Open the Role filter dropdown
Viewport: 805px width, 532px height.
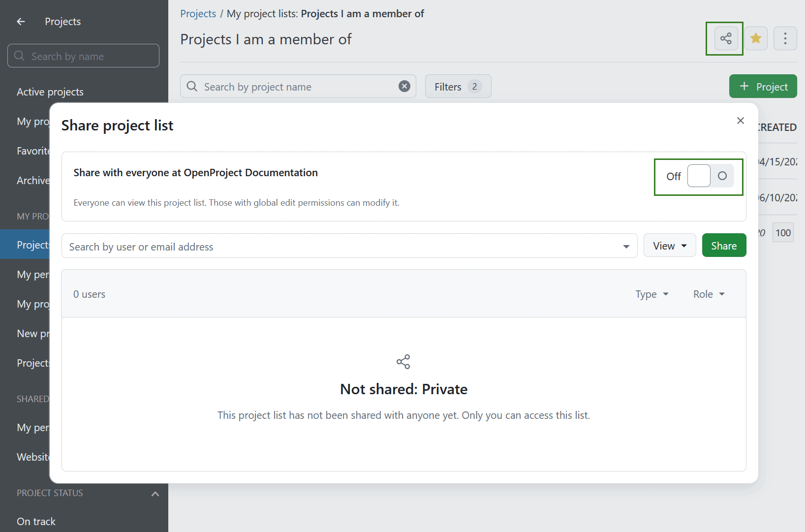709,294
